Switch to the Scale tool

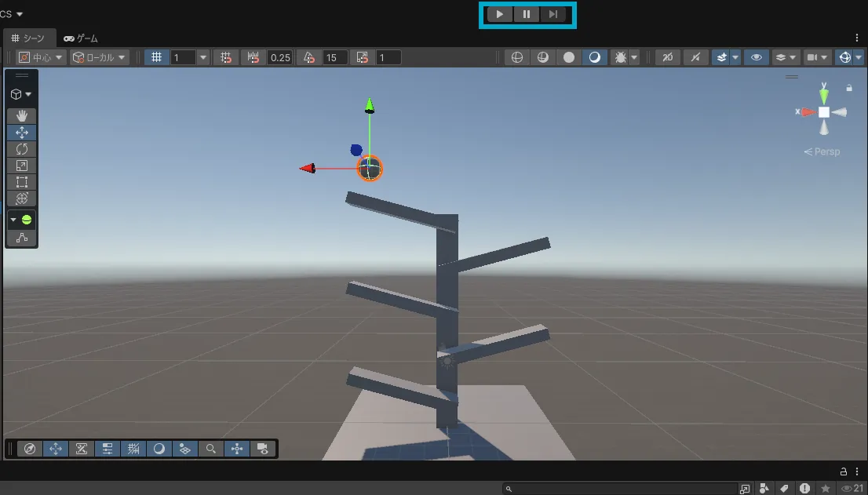click(x=21, y=166)
